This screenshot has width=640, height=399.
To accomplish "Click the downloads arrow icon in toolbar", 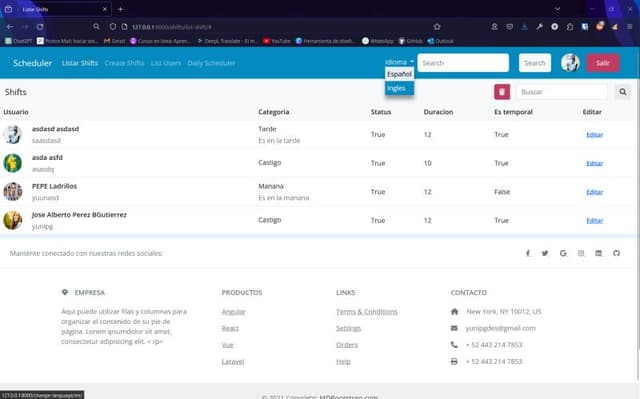I will click(x=524, y=27).
